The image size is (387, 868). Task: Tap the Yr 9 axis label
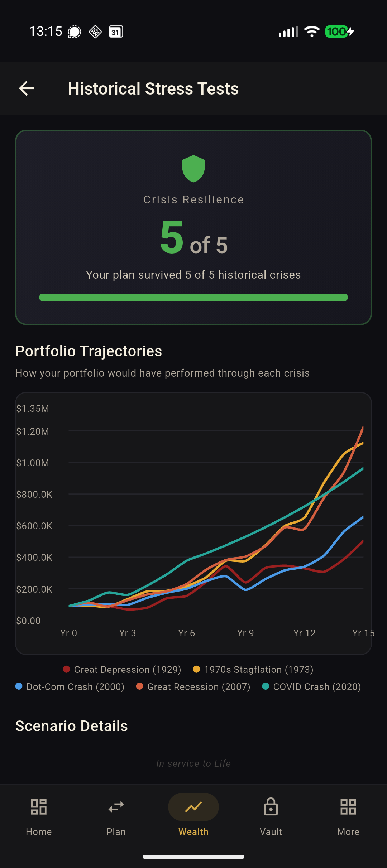coord(245,633)
